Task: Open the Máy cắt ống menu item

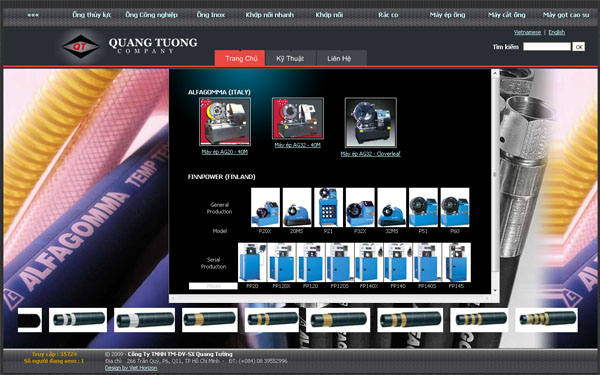Action: [x=507, y=15]
